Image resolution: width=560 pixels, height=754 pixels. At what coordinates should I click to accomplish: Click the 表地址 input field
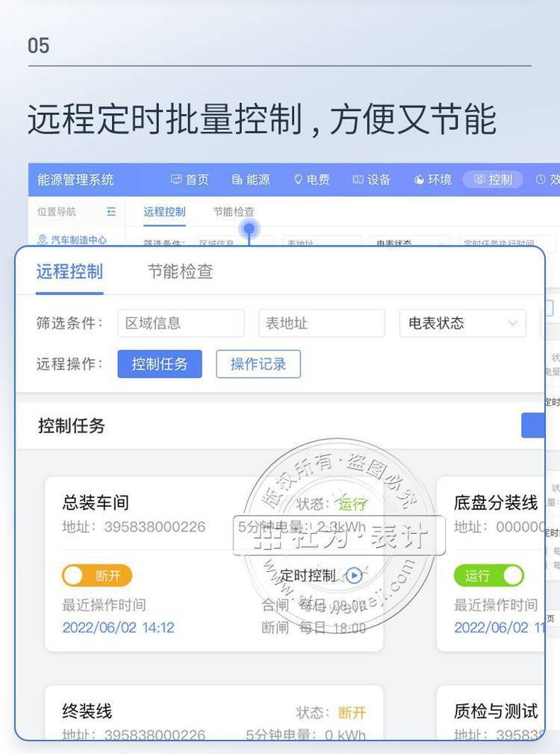(x=321, y=323)
